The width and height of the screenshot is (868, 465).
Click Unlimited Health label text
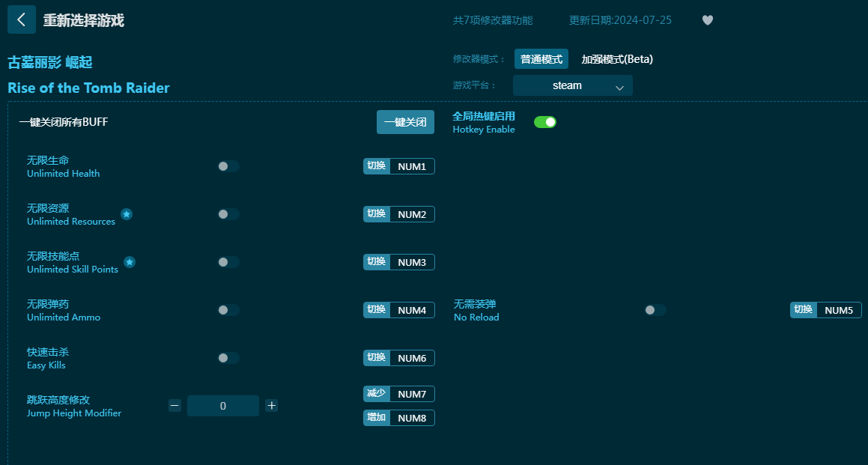pos(64,173)
